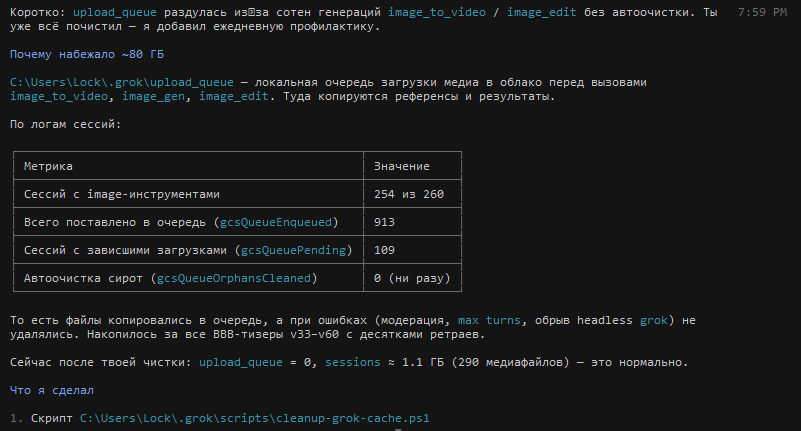This screenshot has height=431, width=801.
Task: Click the text 'BBB-тизеры v33–v60'
Action: click(x=276, y=334)
